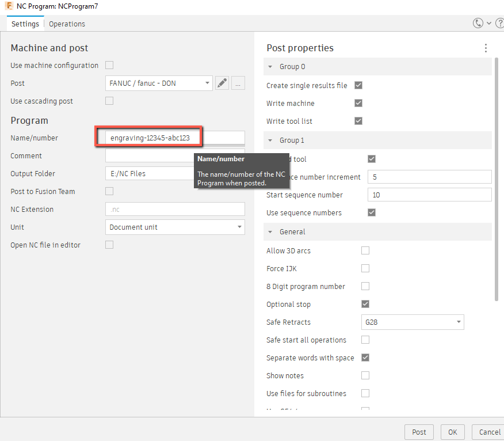The height and width of the screenshot is (441, 504).
Task: Uncheck Write tool list
Action: [x=358, y=121]
